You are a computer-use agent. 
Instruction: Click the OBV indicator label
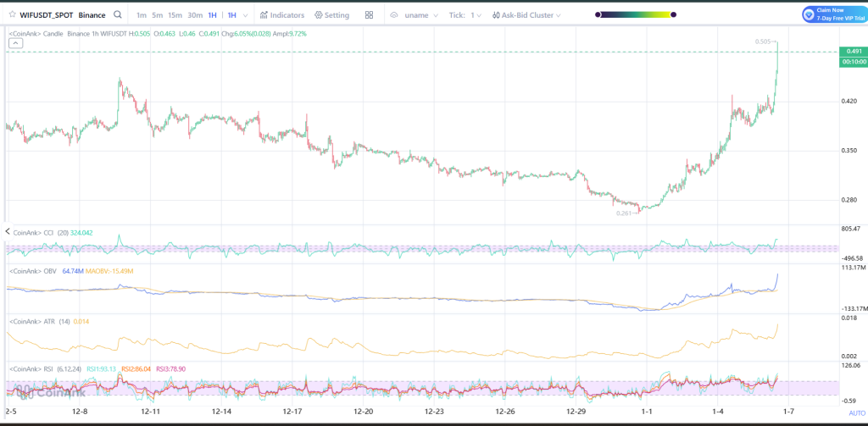click(x=34, y=271)
